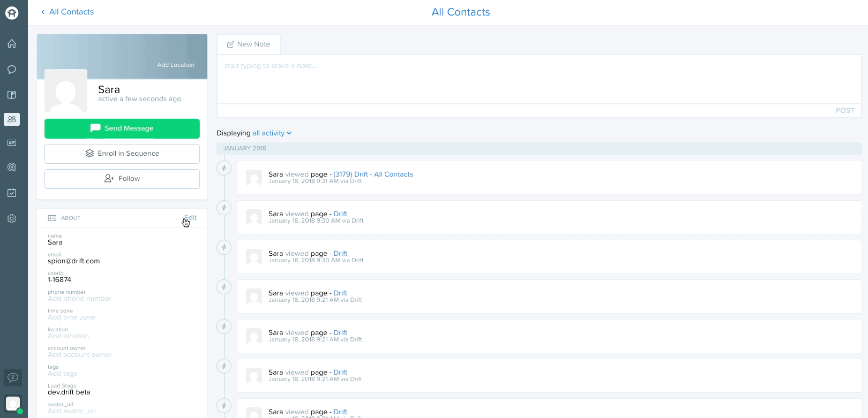Click the JANUARY 2018 section header
868x418 pixels.
(x=539, y=148)
